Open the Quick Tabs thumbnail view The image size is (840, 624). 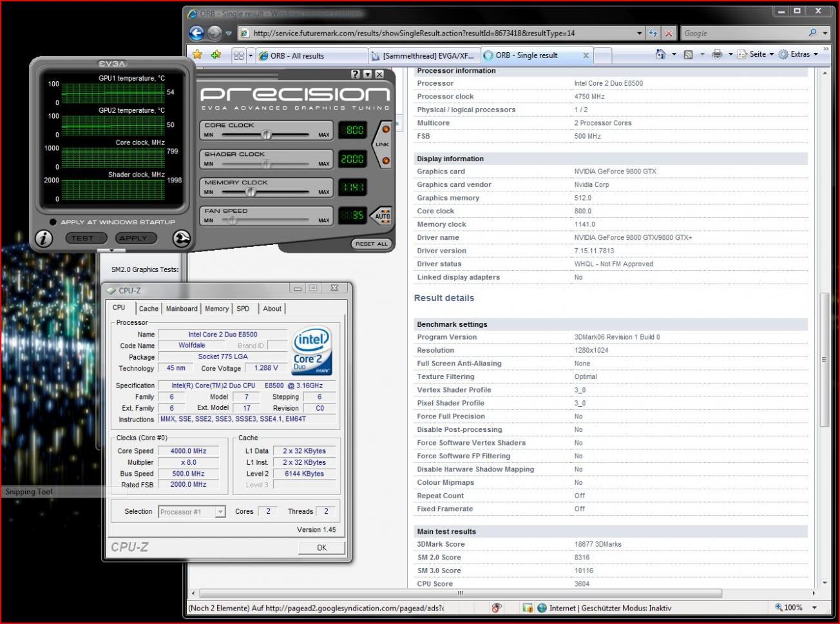pos(238,55)
